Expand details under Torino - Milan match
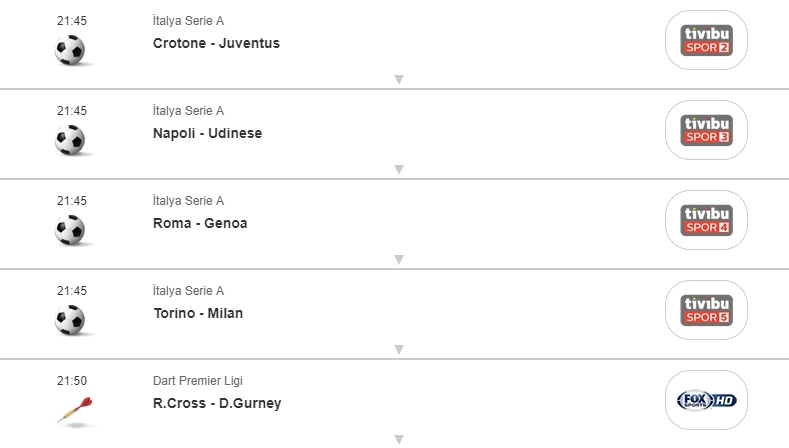The image size is (789, 448). click(398, 350)
